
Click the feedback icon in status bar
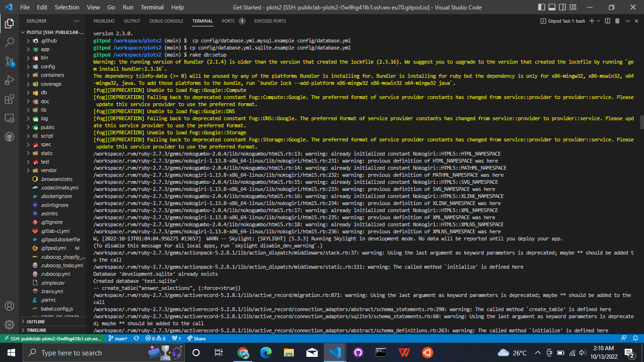[624, 338]
